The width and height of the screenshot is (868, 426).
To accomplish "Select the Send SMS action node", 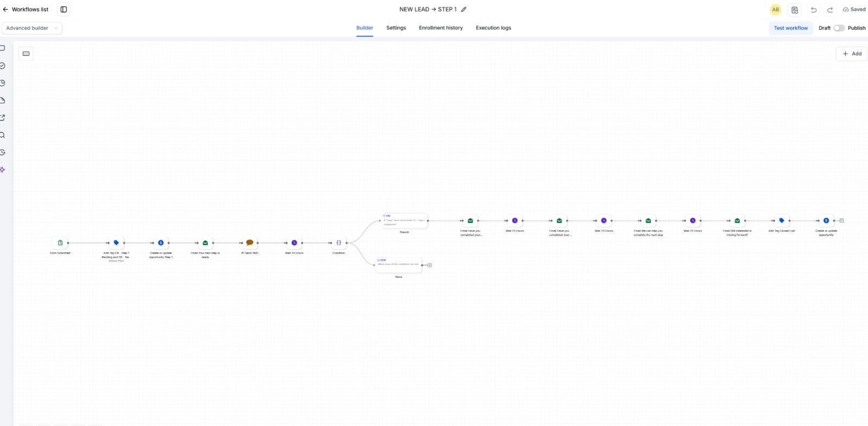I will click(250, 243).
